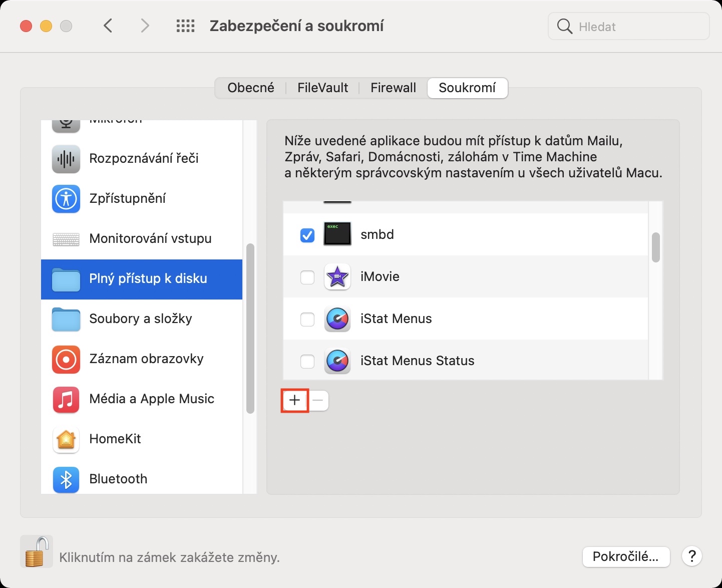Enable full disk access for iMovie
This screenshot has height=588, width=722.
(307, 277)
